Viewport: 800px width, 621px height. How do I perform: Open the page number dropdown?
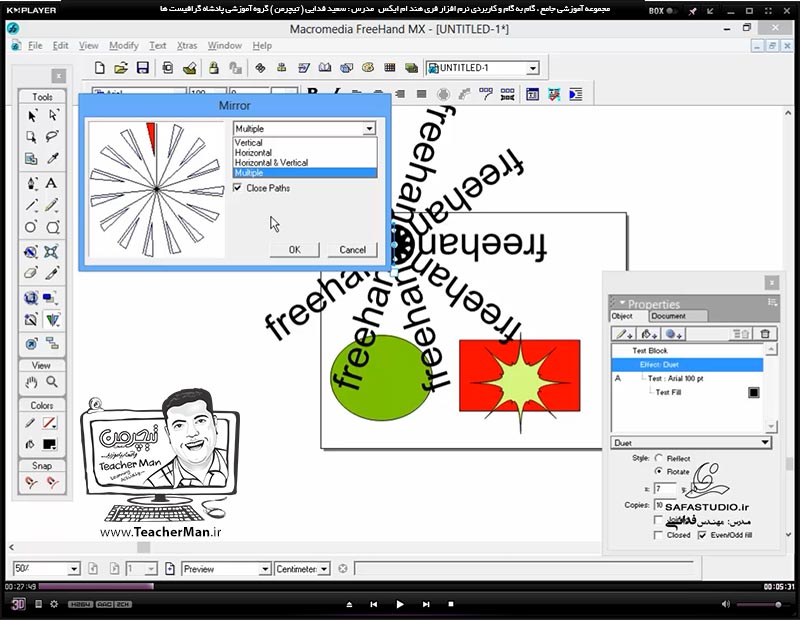click(x=151, y=568)
